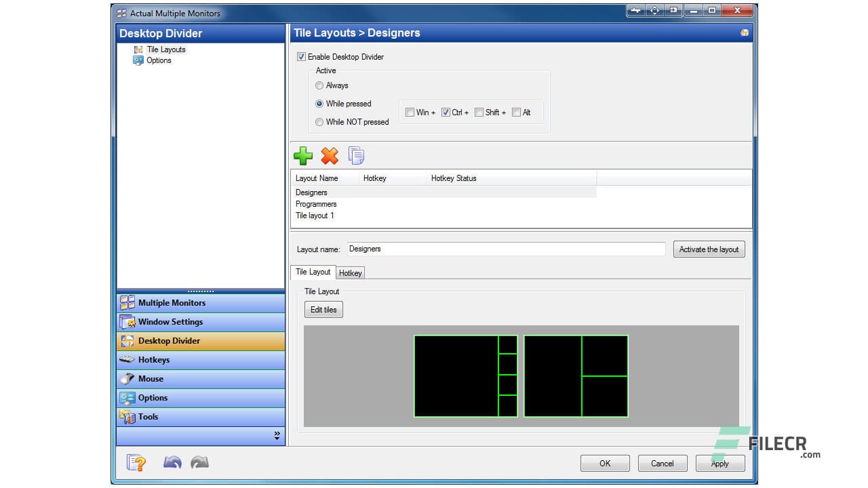Click icon at right of Tile Layouts header

745,33
